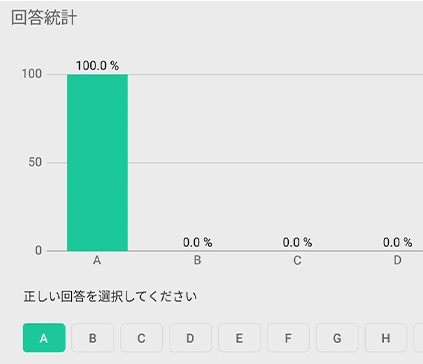This screenshot has width=423, height=364.
Task: Click the 50 value on the y-axis
Action: point(35,162)
